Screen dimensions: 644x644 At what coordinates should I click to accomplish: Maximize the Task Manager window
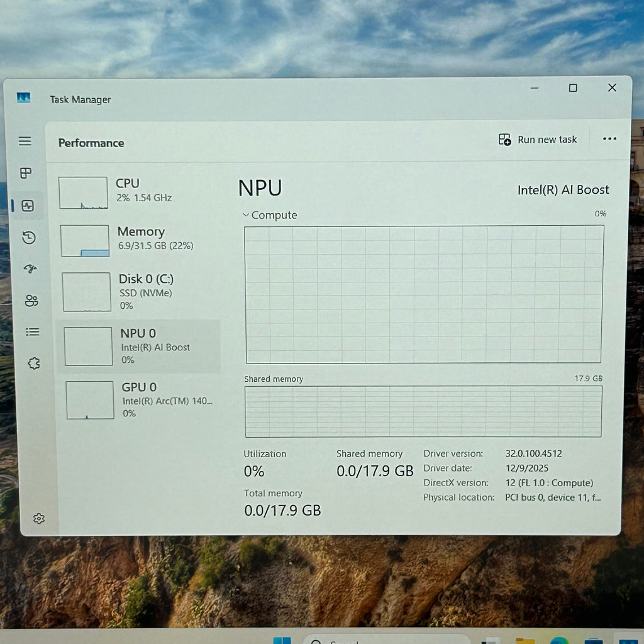573,88
